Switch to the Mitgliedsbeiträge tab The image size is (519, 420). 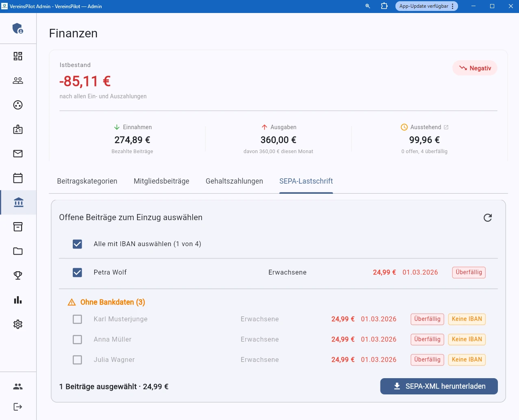[x=161, y=181]
